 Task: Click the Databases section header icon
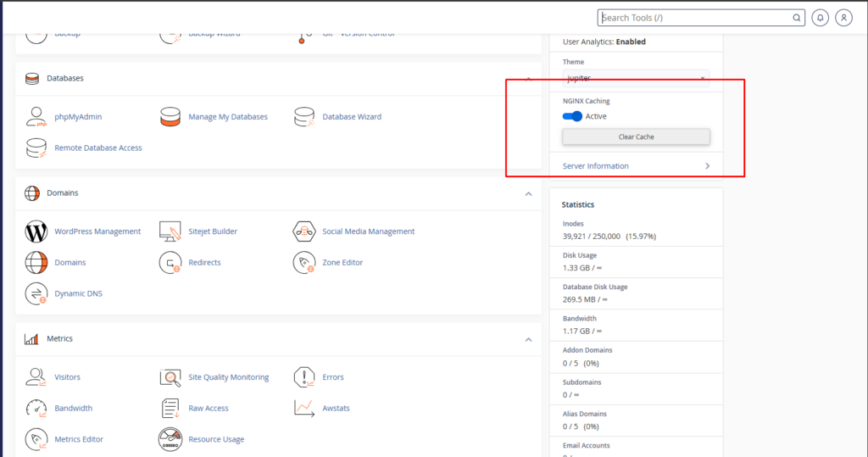point(32,79)
